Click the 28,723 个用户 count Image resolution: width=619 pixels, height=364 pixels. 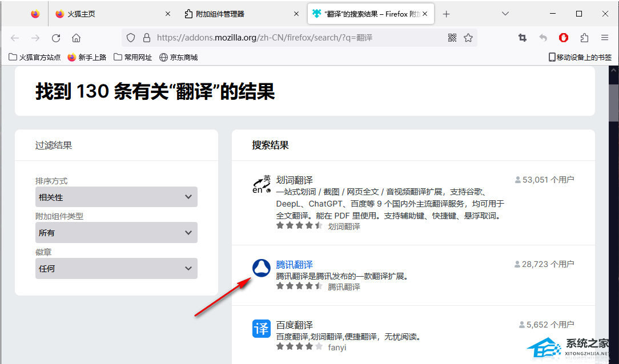(x=544, y=264)
